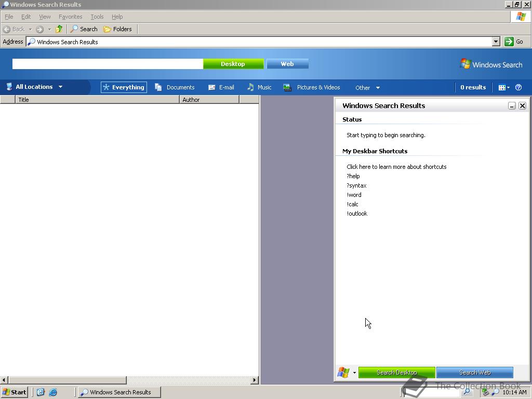Click Windows Search Results taskbar button
Image resolution: width=532 pixels, height=399 pixels.
click(119, 392)
